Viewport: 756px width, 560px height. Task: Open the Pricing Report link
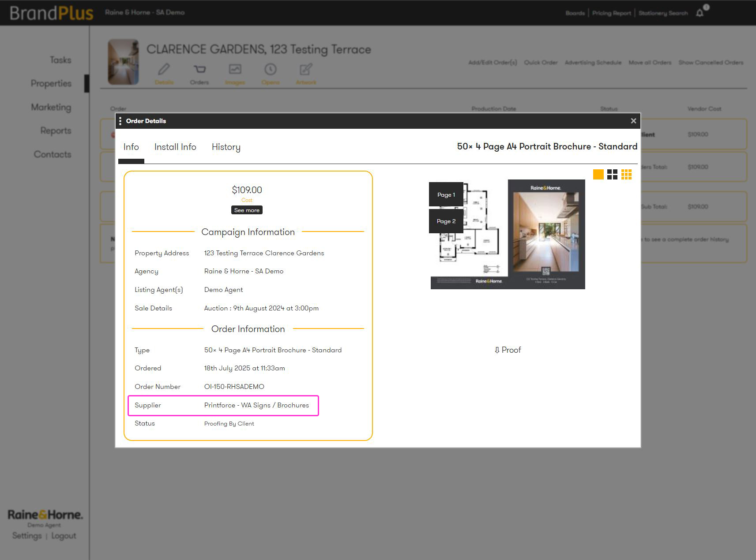click(x=611, y=13)
